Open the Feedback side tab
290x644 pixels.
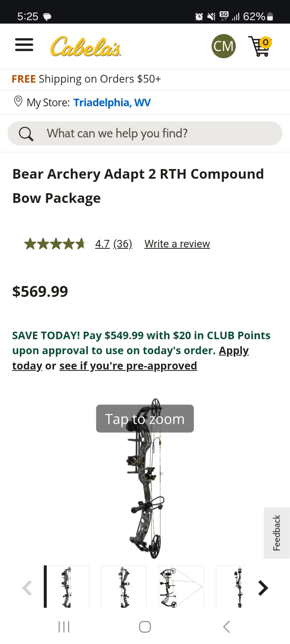pyautogui.click(x=276, y=533)
